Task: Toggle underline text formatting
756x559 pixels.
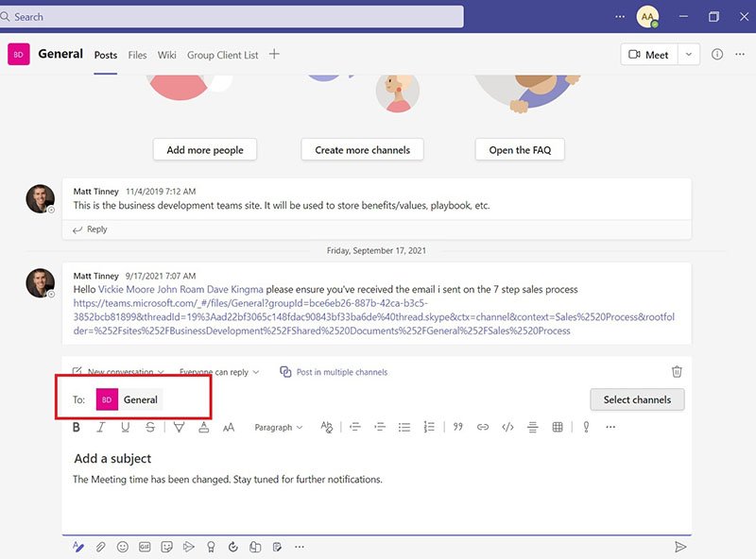Action: [x=126, y=428]
